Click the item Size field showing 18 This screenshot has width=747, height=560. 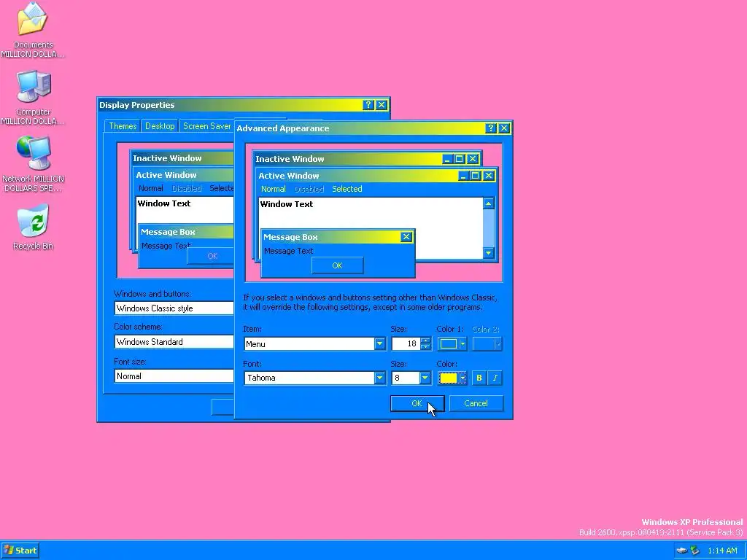click(406, 344)
